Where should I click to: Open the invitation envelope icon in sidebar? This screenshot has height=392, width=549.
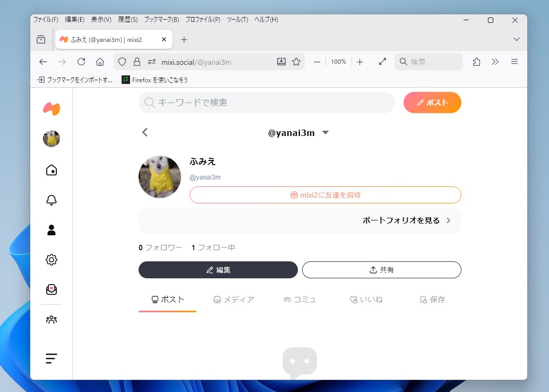point(52,289)
